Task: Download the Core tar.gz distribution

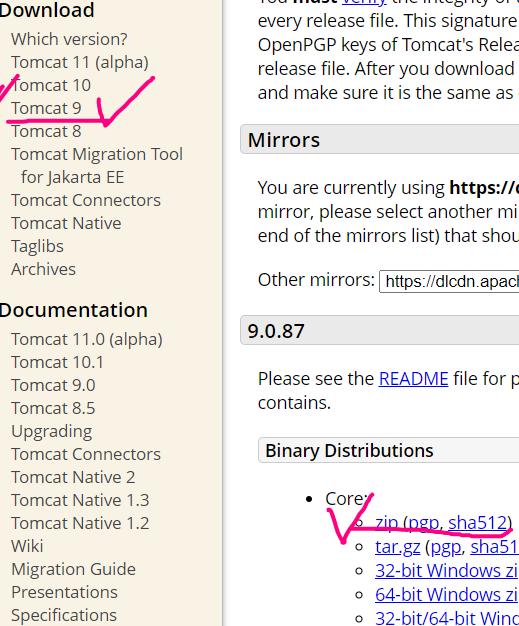Action: [398, 547]
